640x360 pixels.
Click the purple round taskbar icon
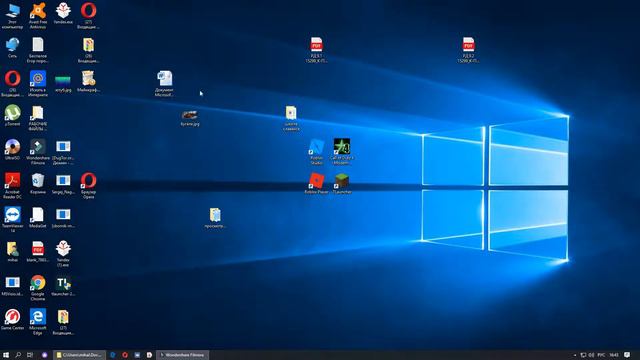coord(44,355)
